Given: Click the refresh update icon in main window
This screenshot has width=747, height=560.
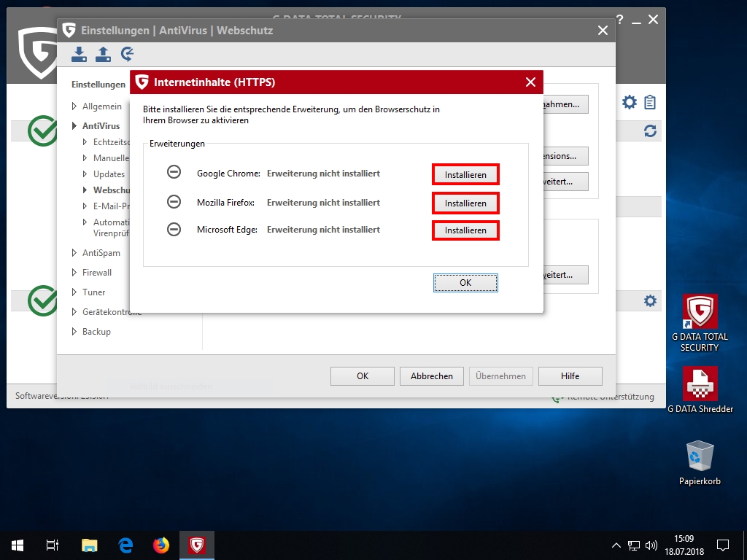Looking at the screenshot, I should (x=650, y=131).
